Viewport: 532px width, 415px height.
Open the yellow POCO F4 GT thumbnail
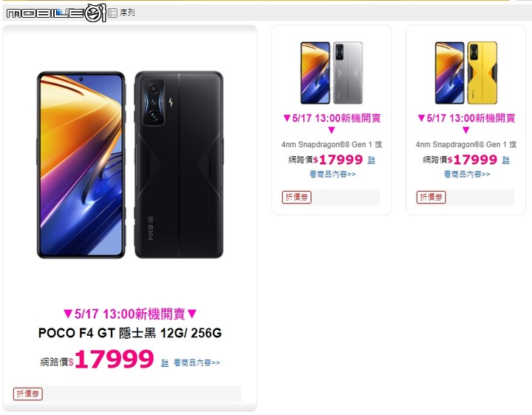pyautogui.click(x=465, y=72)
